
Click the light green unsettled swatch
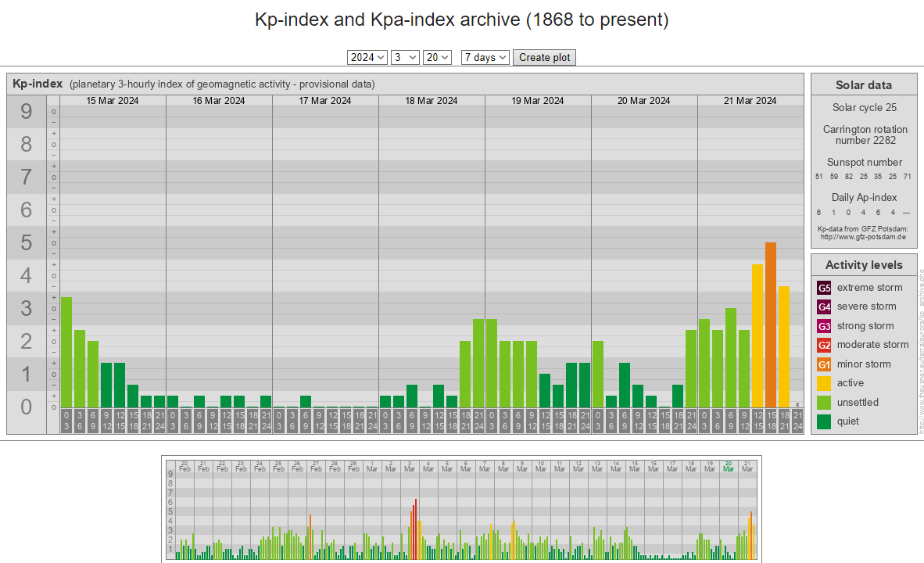[824, 403]
